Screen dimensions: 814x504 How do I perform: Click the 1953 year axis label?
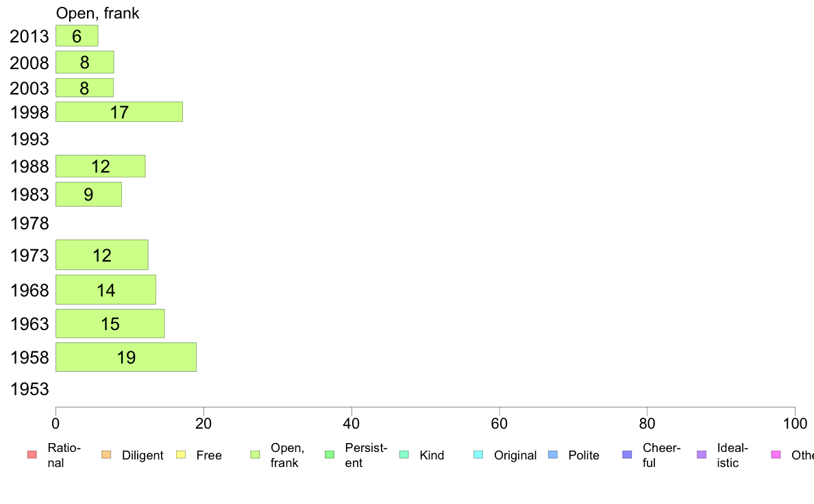(x=29, y=389)
